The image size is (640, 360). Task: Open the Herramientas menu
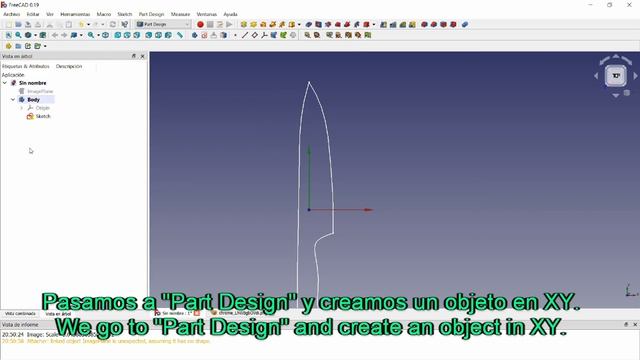point(75,14)
